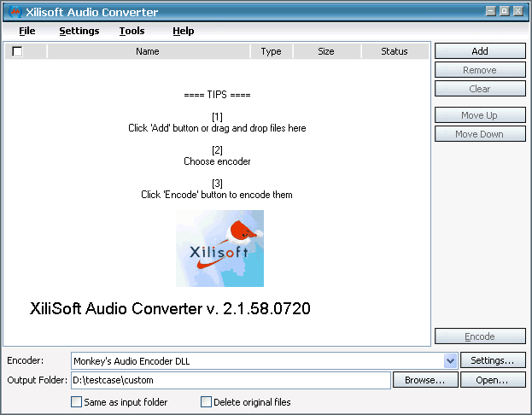The height and width of the screenshot is (415, 532).
Task: Browse... for an output folder
Action: [x=425, y=380]
